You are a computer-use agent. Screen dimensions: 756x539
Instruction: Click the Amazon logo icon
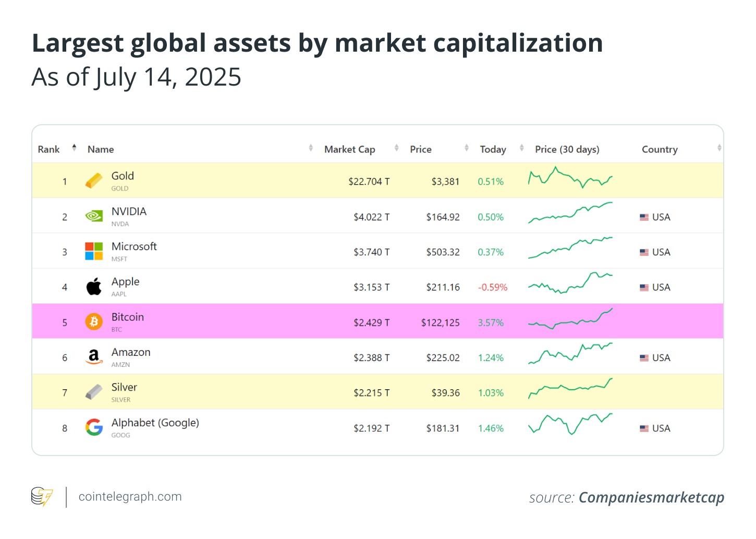(94, 357)
